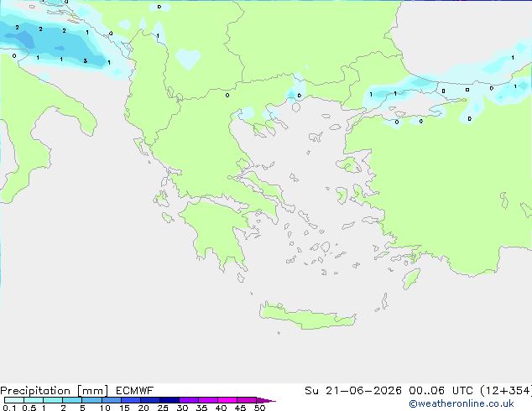
Task: Click the over-50 mm arrow tip of legend
Action: tap(266, 401)
